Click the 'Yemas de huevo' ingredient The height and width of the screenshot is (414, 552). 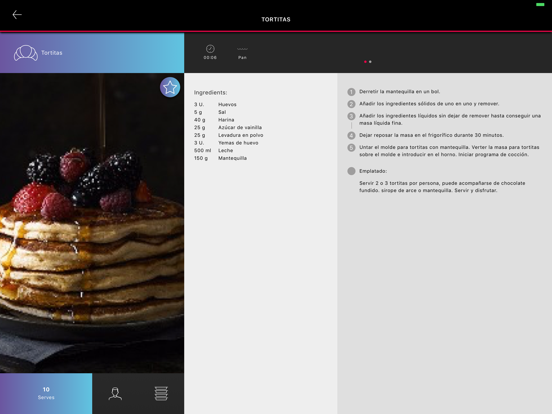click(238, 143)
